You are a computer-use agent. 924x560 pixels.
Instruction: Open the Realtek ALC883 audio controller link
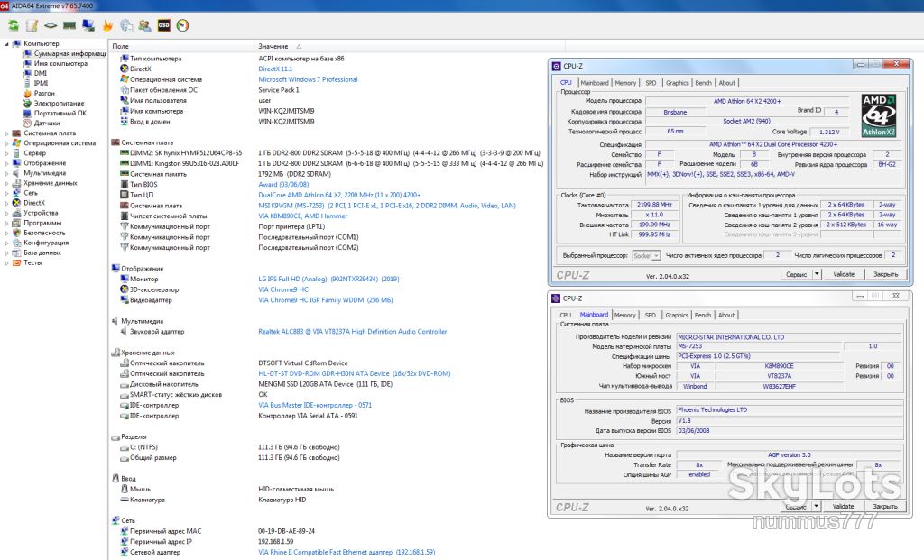coord(353,332)
